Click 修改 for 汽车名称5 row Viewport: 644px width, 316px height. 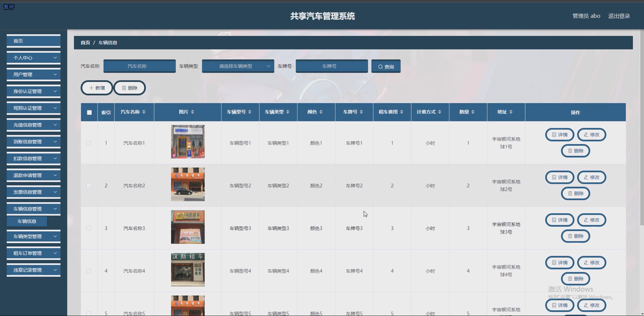(x=592, y=306)
